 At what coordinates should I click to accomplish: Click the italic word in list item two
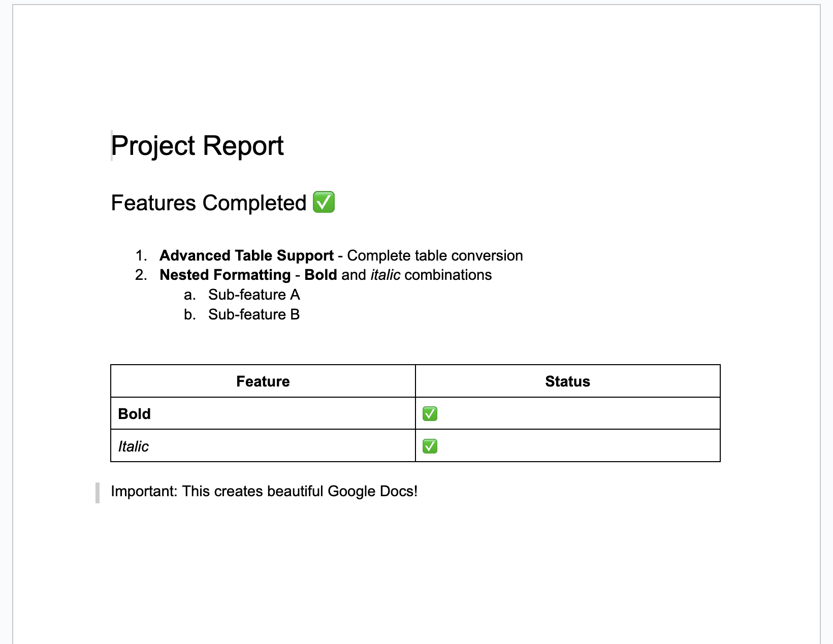click(x=385, y=275)
